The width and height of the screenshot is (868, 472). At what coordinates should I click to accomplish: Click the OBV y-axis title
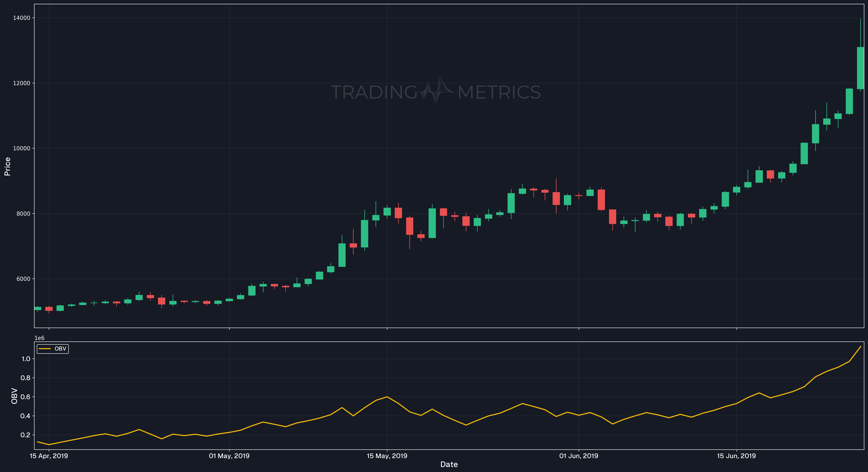(14, 396)
